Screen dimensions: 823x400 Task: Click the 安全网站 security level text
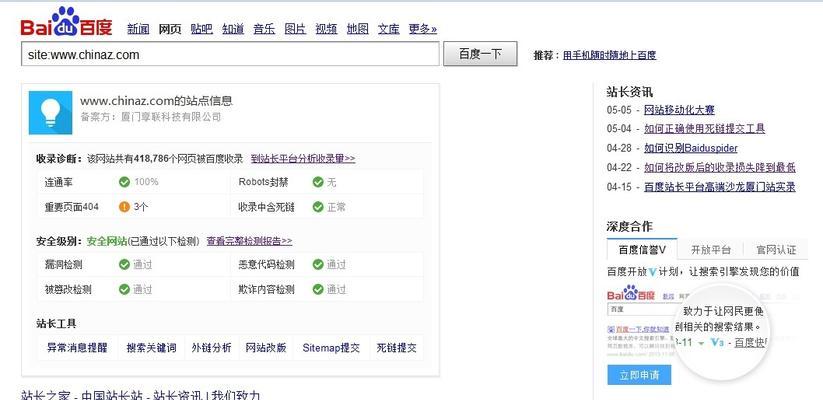pyautogui.click(x=107, y=241)
